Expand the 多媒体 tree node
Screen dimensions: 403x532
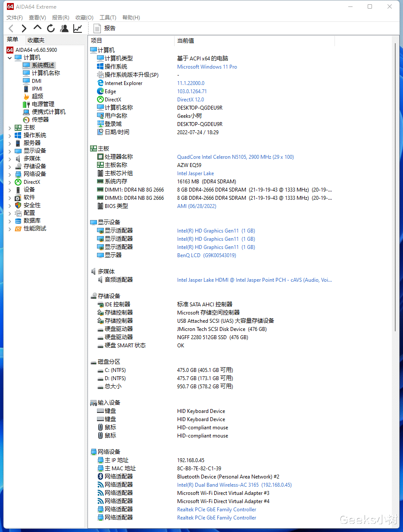point(10,159)
